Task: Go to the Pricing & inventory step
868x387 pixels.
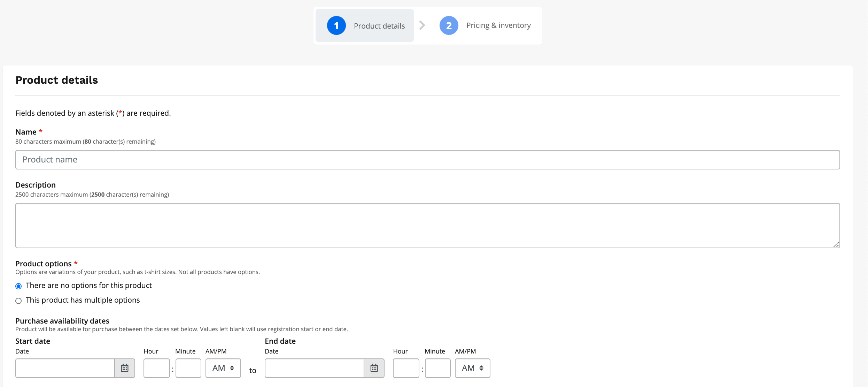Action: (485, 25)
